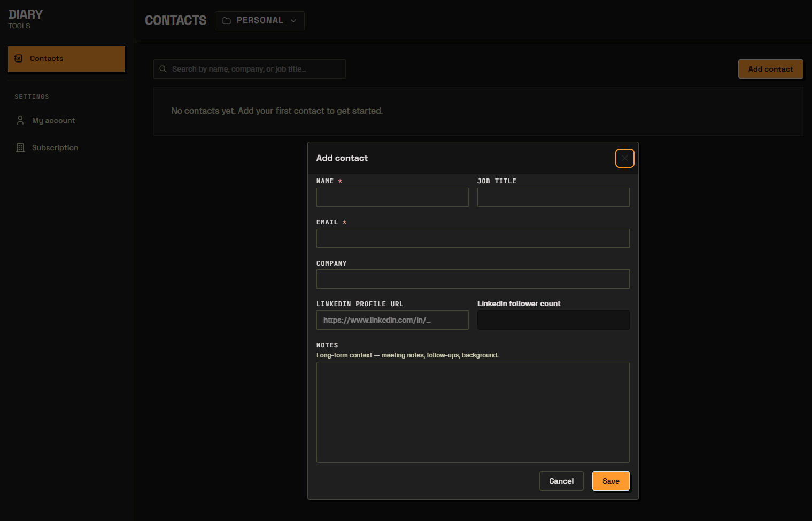Click the Add contact dialog title
The width and height of the screenshot is (812, 521).
point(342,158)
